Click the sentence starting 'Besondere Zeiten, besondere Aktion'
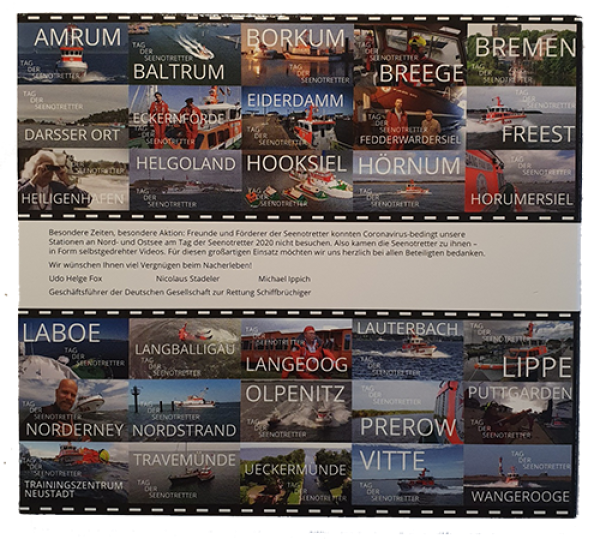Viewport: 600px width, 539px height. coord(267,243)
